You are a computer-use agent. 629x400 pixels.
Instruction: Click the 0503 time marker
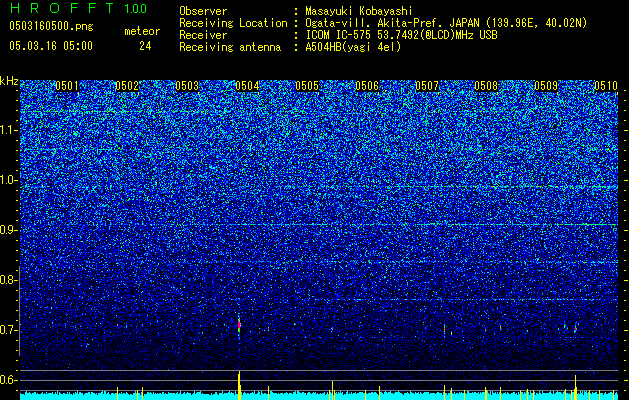[187, 86]
